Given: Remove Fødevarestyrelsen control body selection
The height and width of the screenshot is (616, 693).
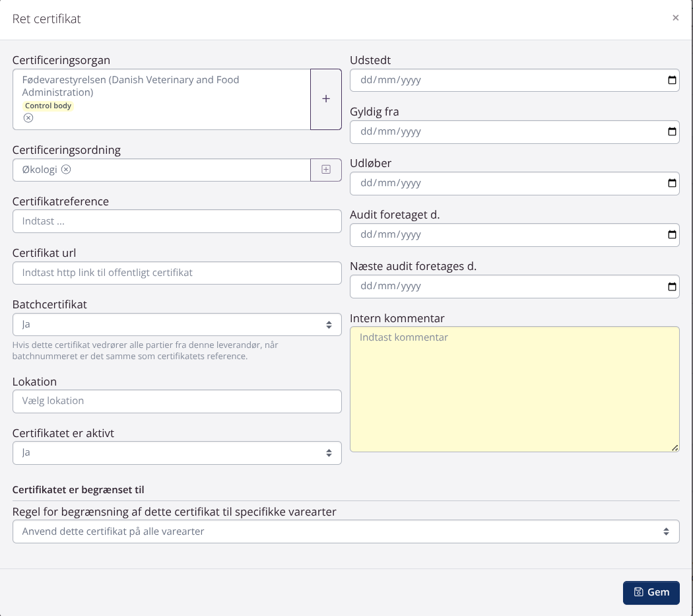Looking at the screenshot, I should 28,118.
